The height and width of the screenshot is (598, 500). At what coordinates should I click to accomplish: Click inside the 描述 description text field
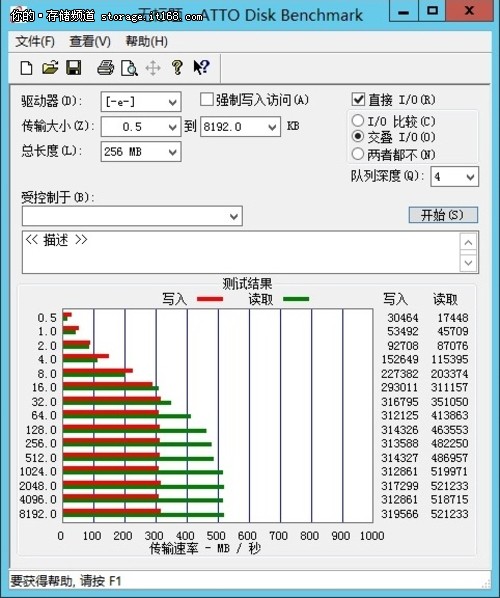coord(241,252)
